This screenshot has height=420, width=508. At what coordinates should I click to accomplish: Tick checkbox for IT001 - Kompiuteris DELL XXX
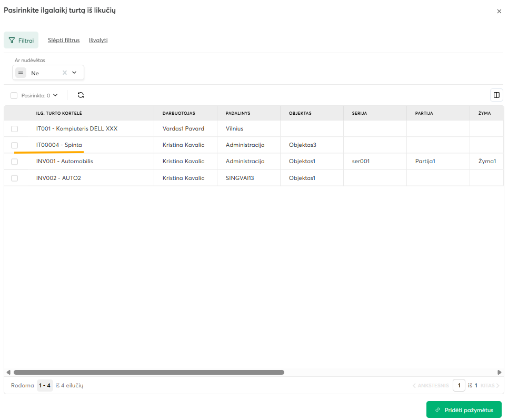point(14,128)
